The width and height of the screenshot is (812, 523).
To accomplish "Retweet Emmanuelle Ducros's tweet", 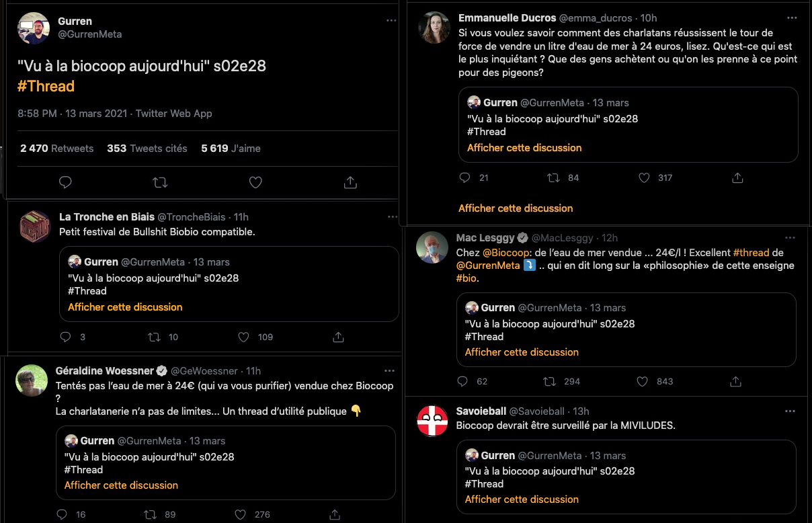I will 553,178.
